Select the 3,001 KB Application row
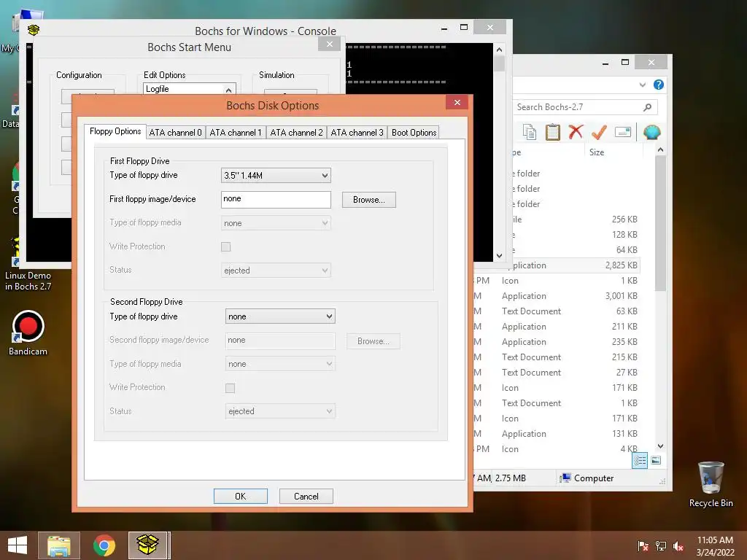Screen dimensions: 747x560 [x=556, y=296]
